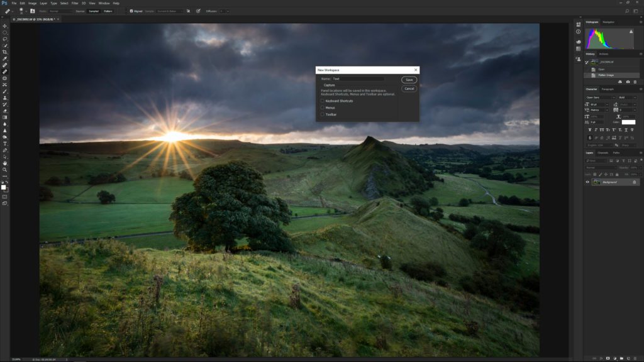Select the Flatten Image history state

[x=611, y=75]
